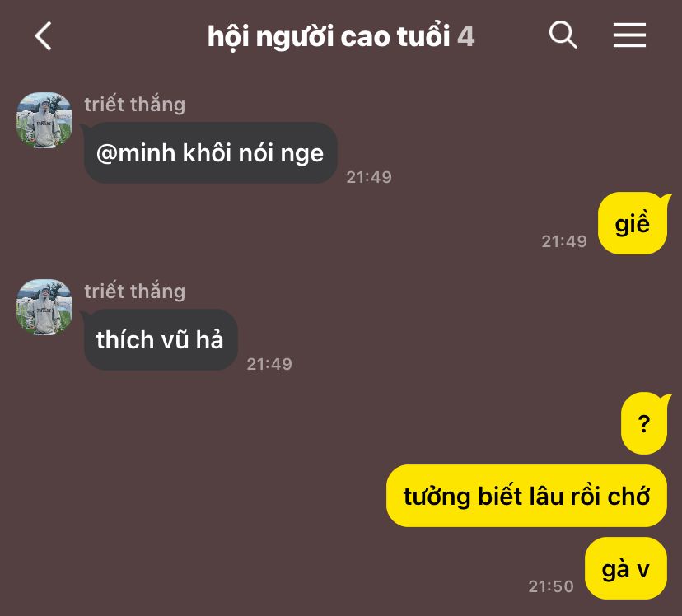The height and width of the screenshot is (616, 682).
Task: Select the thích vũ hả message
Action: pos(161,339)
